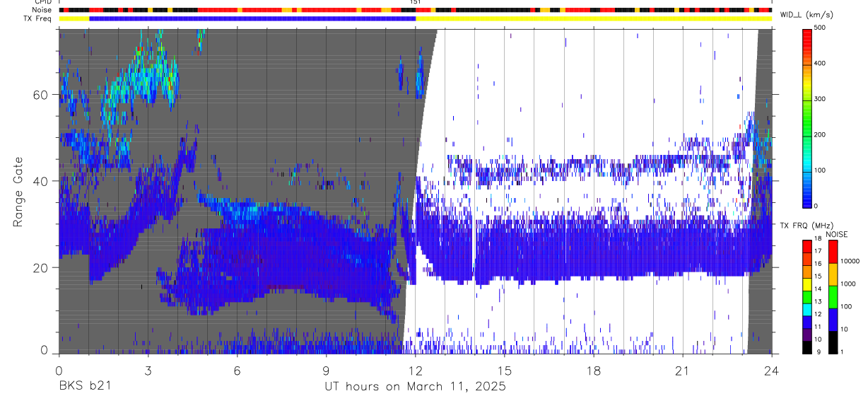
Task: Click the 24 tick on the UT hours axis
Action: 772,370
